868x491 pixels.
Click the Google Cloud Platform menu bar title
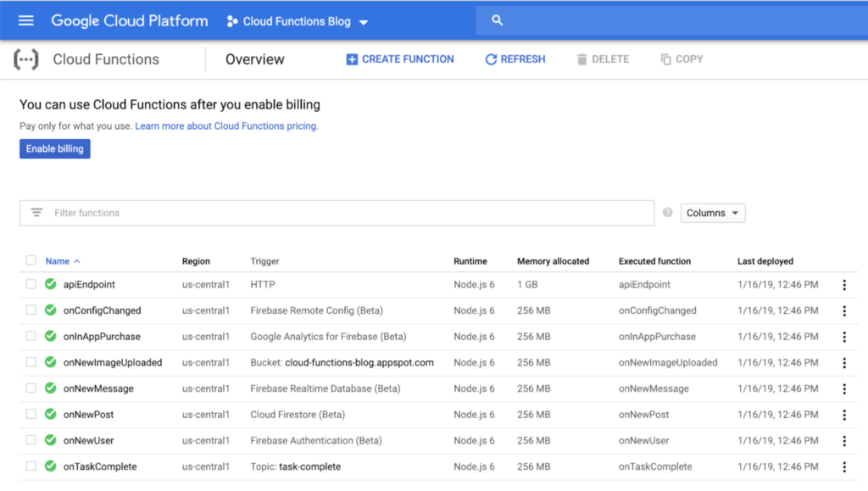(x=129, y=20)
